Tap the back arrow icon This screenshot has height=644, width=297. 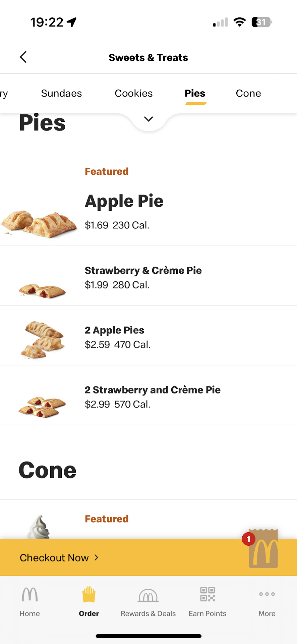click(23, 57)
